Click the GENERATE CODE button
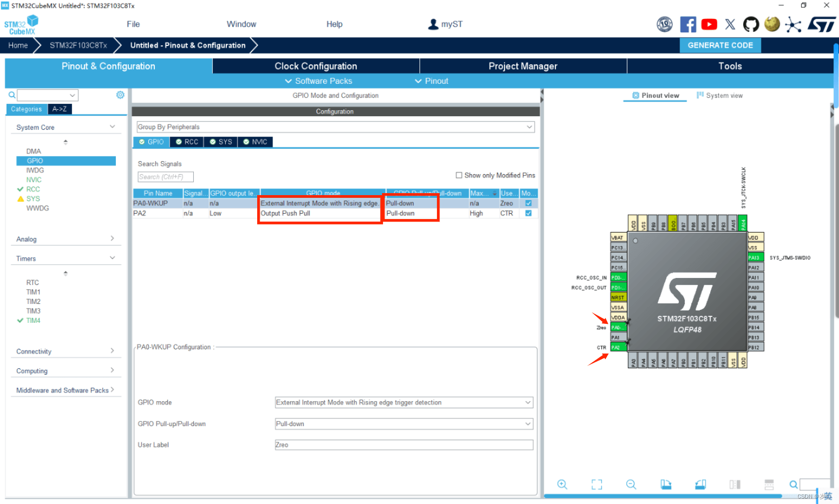839x504 pixels. (720, 45)
